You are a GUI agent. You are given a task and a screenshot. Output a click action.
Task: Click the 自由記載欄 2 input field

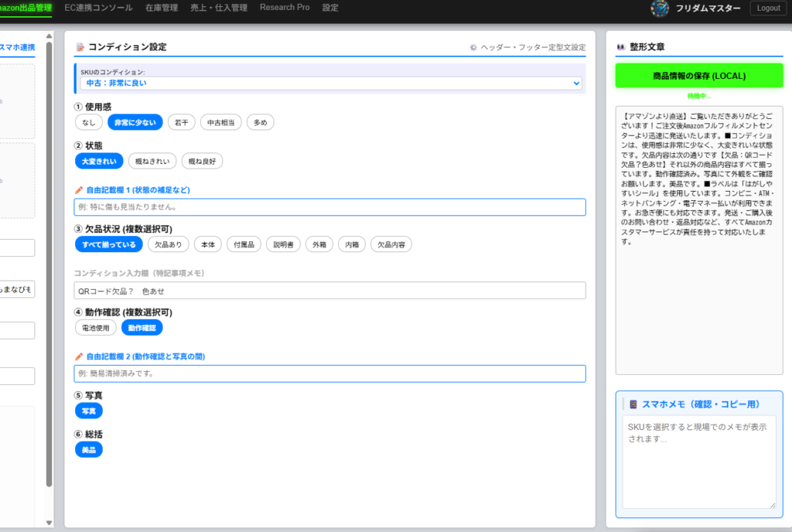coord(329,373)
